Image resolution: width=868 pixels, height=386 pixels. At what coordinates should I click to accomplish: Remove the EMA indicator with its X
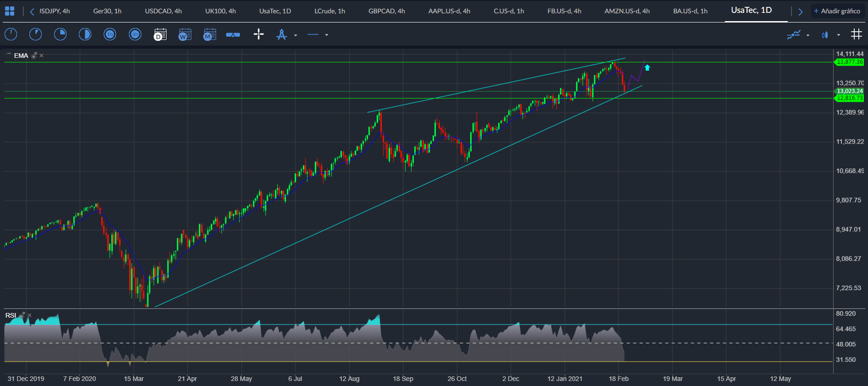pos(41,56)
